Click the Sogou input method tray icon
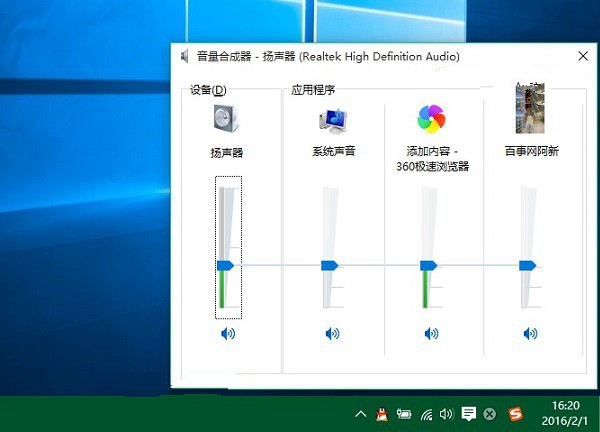The width and height of the screenshot is (600, 432). (516, 413)
